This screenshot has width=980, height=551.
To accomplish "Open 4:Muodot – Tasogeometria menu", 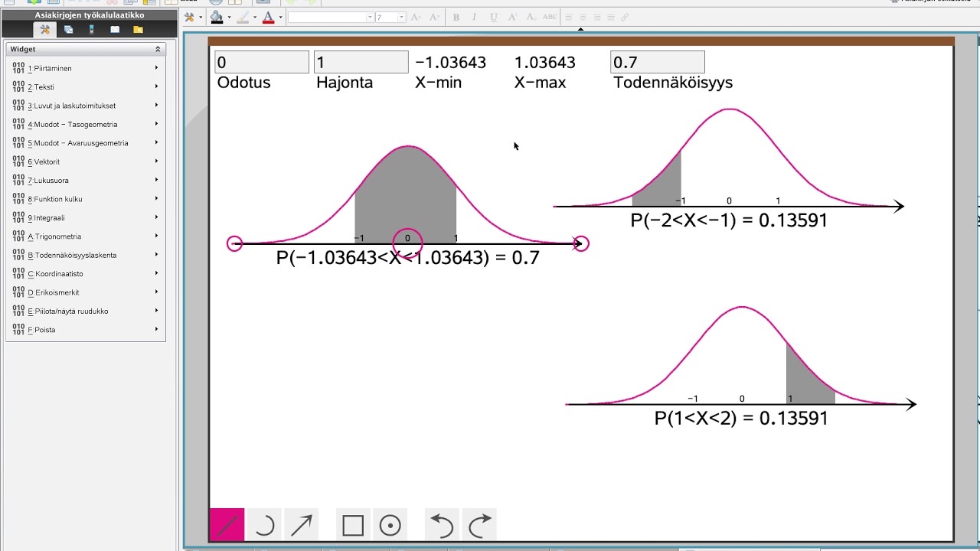I will 86,124.
